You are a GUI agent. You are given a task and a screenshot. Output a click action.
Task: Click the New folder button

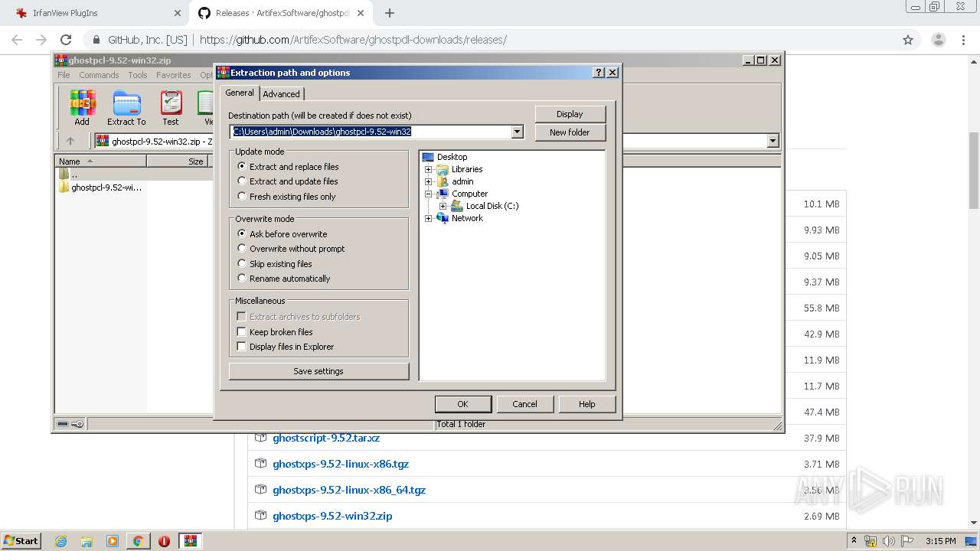[570, 132]
